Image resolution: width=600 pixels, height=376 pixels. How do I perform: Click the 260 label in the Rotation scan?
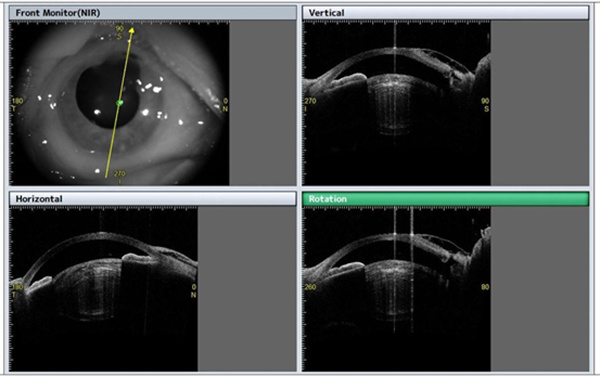click(310, 287)
